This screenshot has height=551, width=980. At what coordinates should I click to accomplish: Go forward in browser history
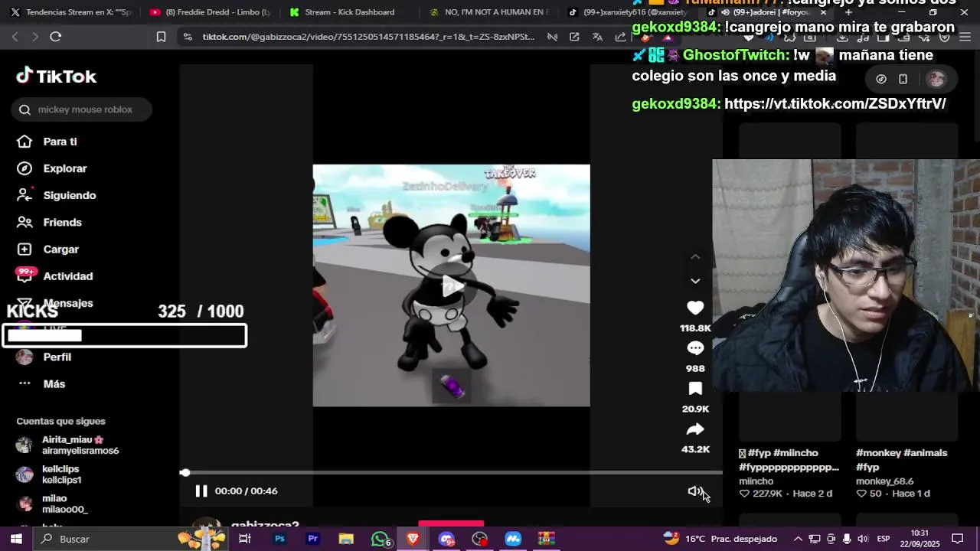coord(35,37)
